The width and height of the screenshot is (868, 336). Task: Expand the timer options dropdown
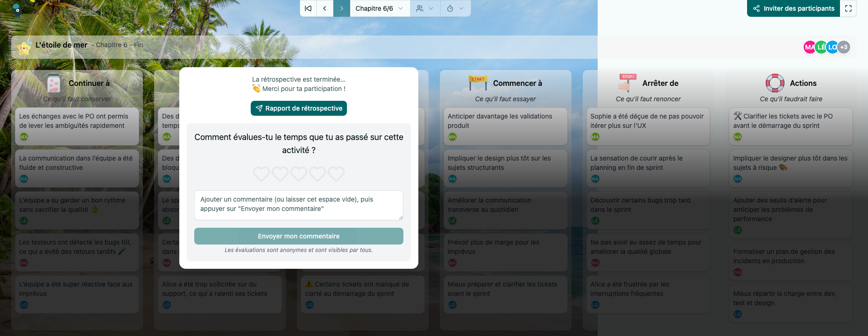pyautogui.click(x=455, y=8)
